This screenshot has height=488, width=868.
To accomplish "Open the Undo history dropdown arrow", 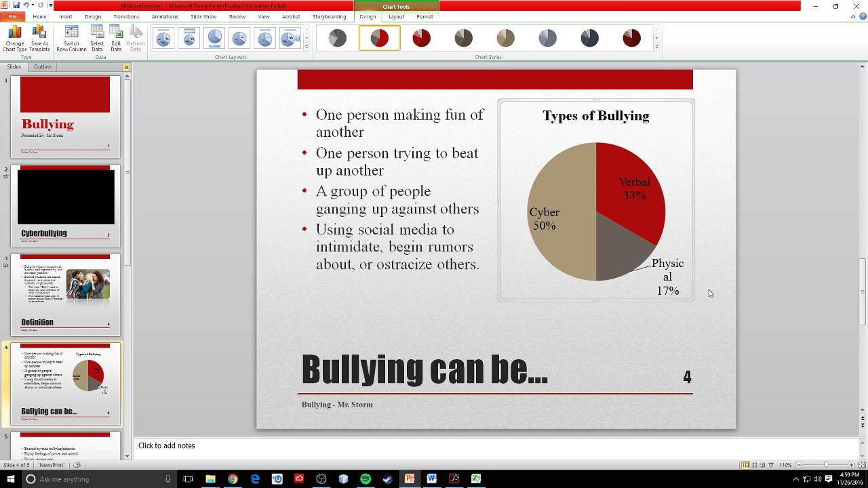I will pyautogui.click(x=33, y=5).
